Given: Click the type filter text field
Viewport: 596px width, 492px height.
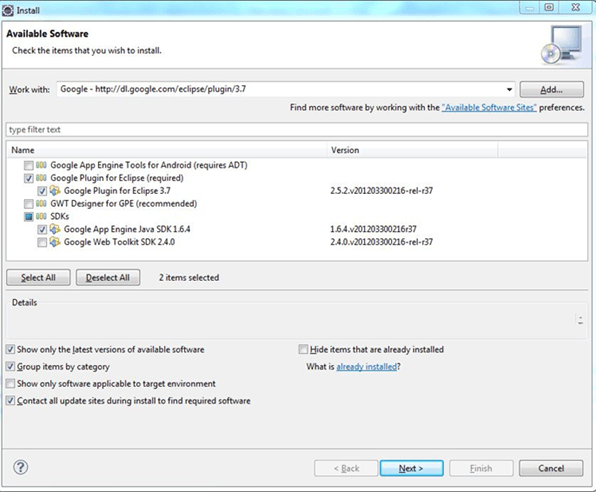Looking at the screenshot, I should (296, 130).
